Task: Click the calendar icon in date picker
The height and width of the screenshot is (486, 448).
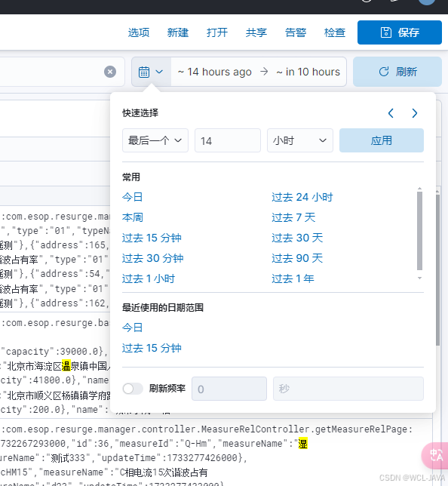Action: tap(144, 72)
